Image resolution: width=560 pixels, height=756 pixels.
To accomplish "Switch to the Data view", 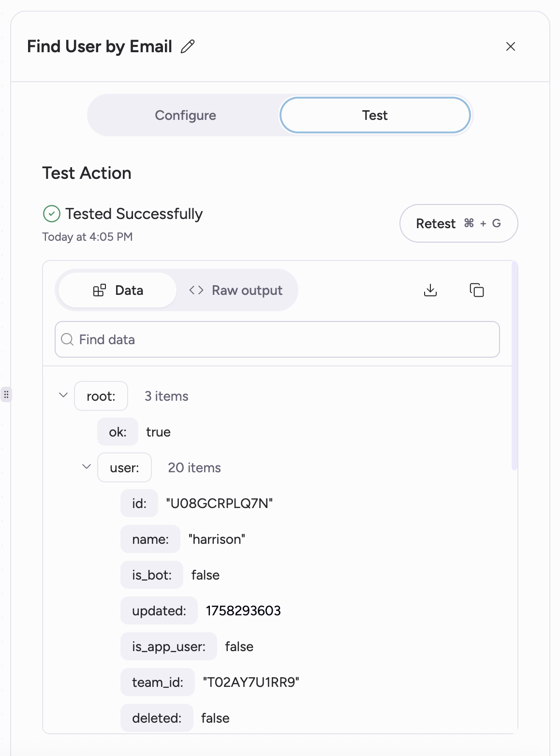I will (118, 291).
